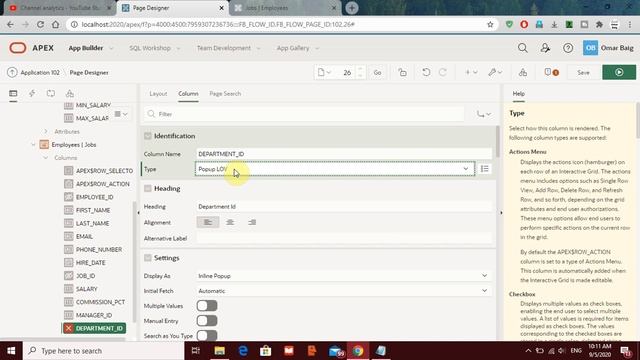The width and height of the screenshot is (640, 360).
Task: Collapse the Employees | Jobs region node
Action: (33, 144)
